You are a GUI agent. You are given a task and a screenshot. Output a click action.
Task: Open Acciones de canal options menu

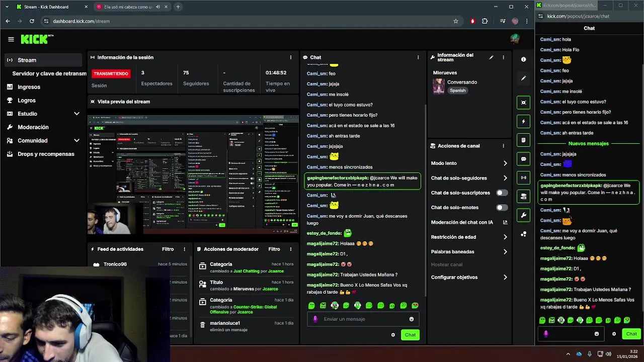pos(503,146)
